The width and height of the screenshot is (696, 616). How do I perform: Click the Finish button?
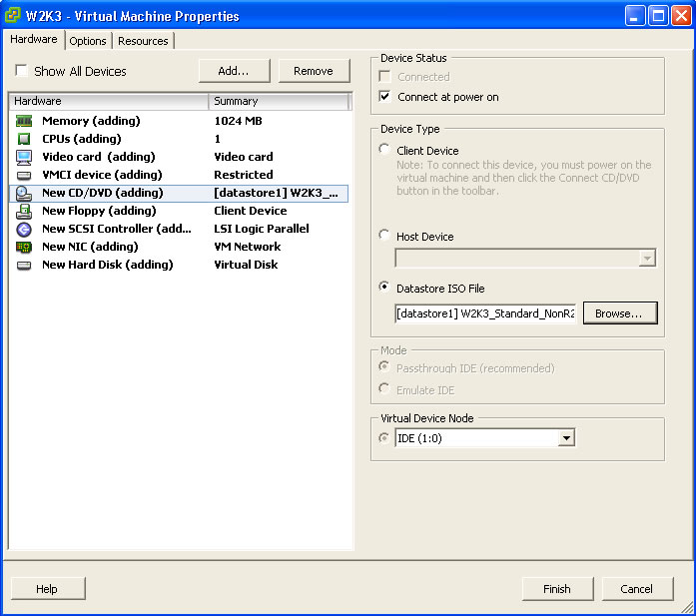pyautogui.click(x=557, y=589)
